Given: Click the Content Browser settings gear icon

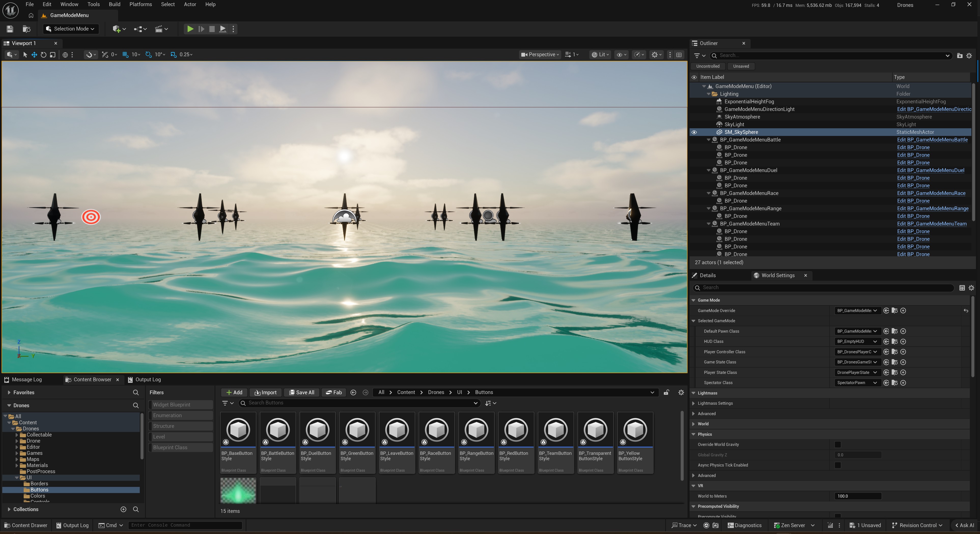Looking at the screenshot, I should coord(681,392).
